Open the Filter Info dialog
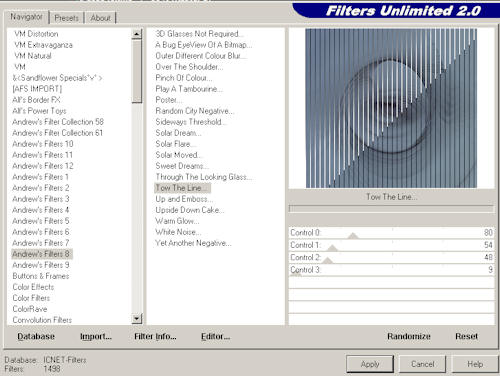The height and width of the screenshot is (376, 500). click(x=155, y=337)
